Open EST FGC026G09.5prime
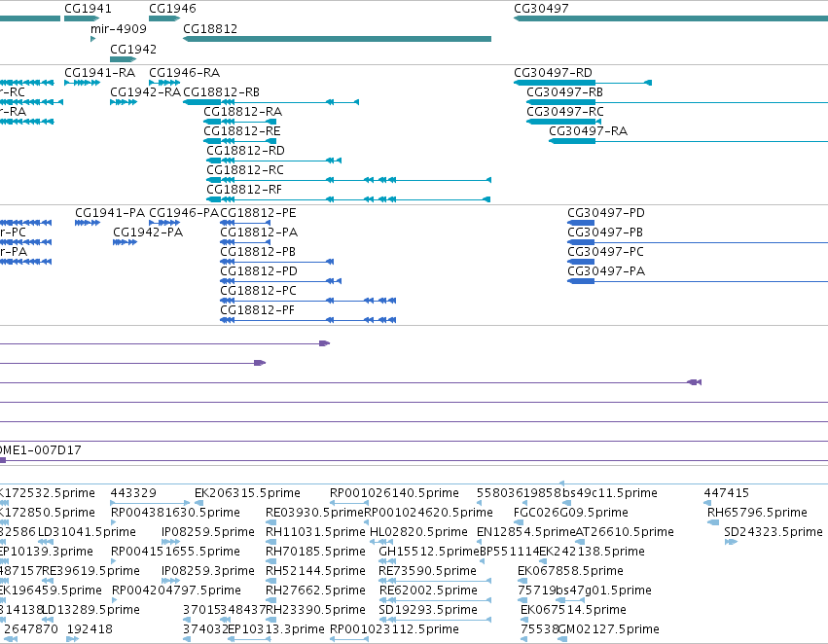 coord(571,513)
